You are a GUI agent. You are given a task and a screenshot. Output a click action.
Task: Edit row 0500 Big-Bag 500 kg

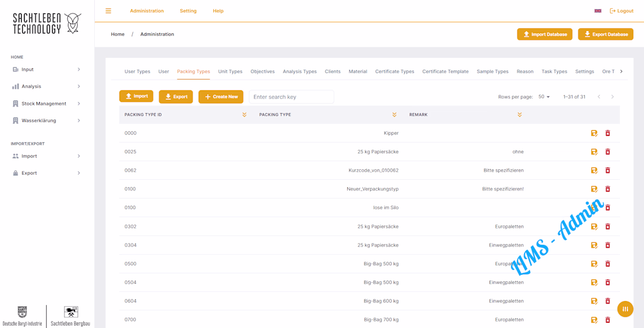click(594, 264)
